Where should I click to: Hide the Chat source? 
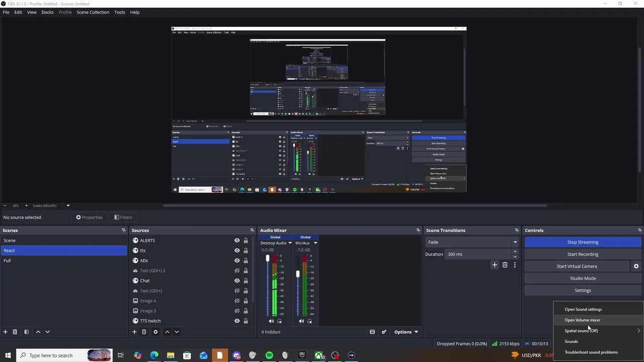point(237,281)
